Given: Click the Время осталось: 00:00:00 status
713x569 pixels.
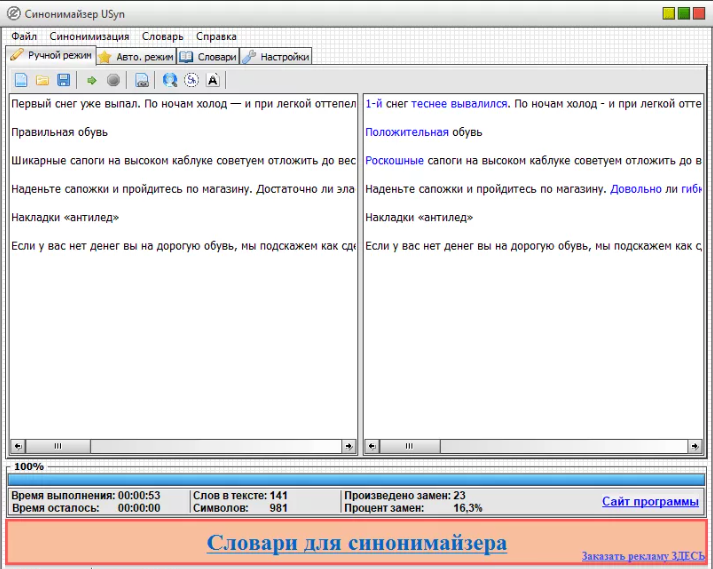Looking at the screenshot, I should 86,508.
